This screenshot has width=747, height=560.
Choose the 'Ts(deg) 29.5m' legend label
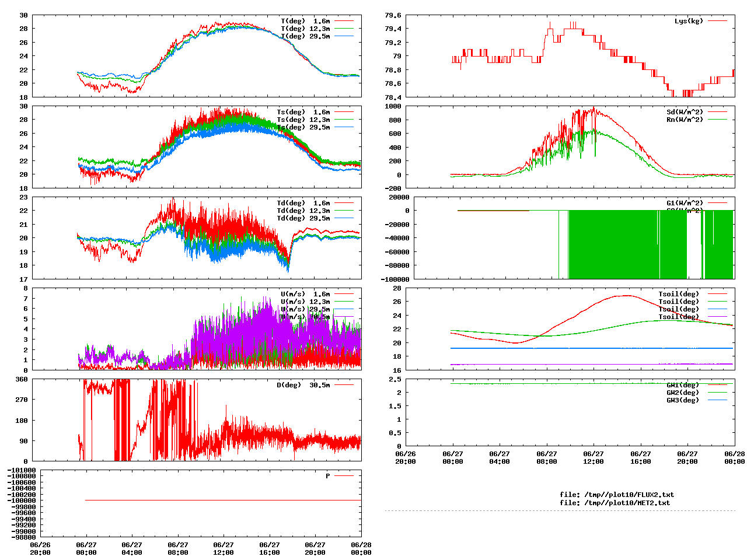pyautogui.click(x=303, y=127)
